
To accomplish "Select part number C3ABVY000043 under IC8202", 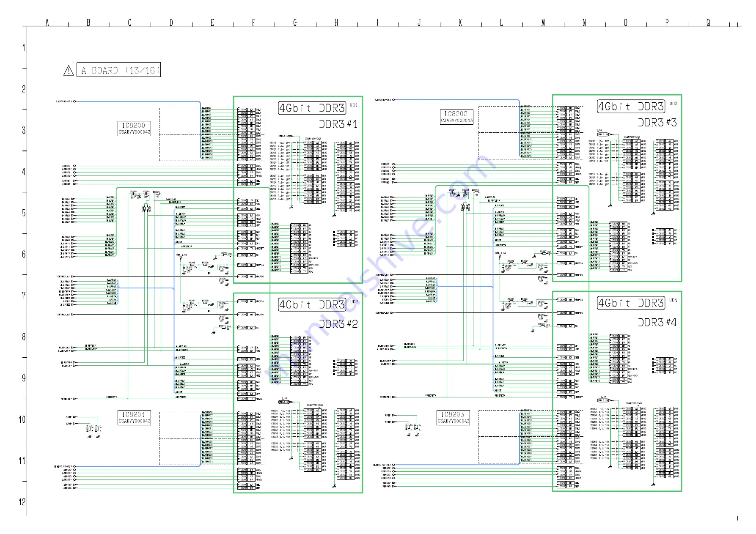I will 456,120.
